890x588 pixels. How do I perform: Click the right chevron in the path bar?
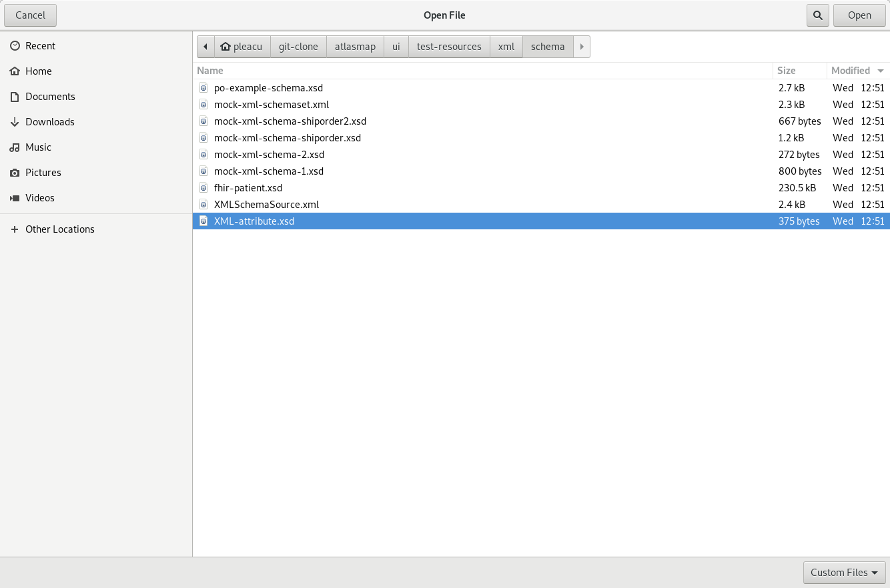click(x=581, y=46)
